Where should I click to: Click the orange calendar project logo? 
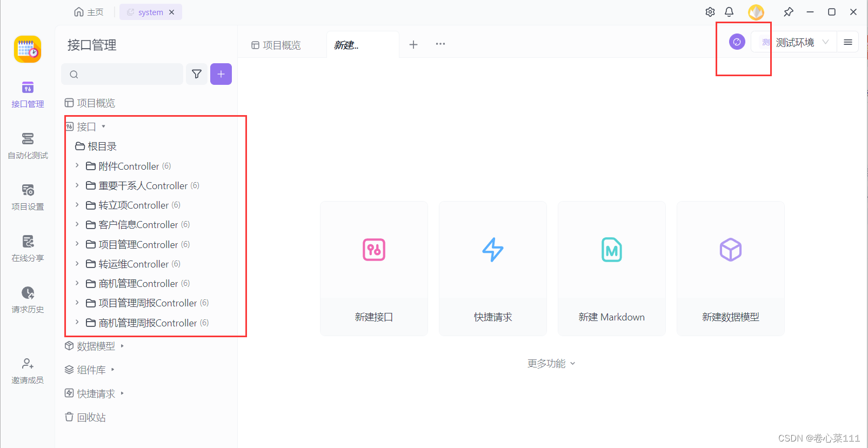click(x=28, y=49)
